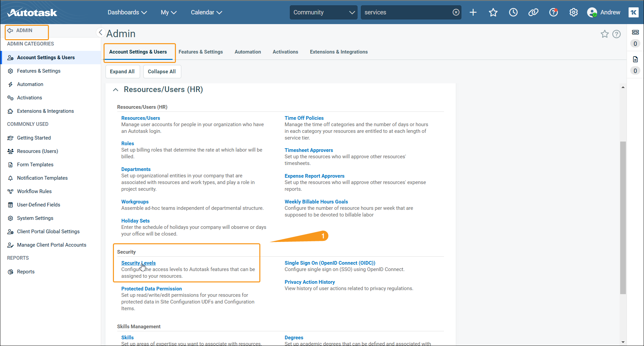Image resolution: width=644 pixels, height=346 pixels.
Task: Open the Community search type dropdown
Action: [323, 12]
